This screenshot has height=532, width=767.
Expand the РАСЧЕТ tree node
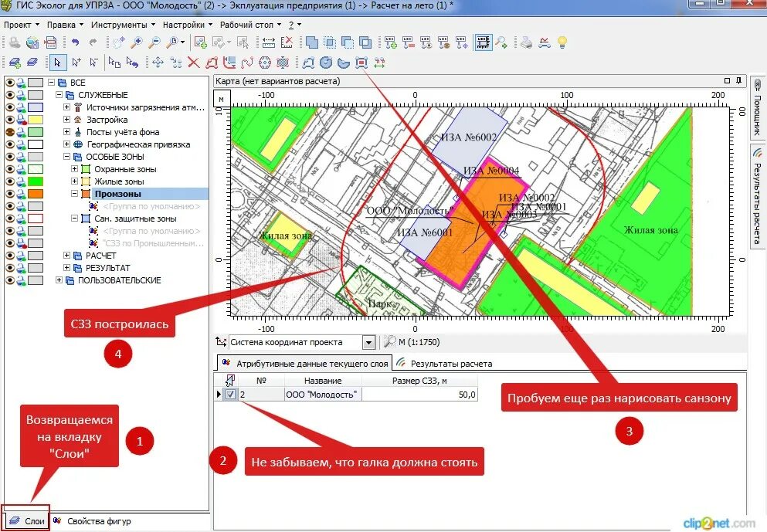(x=67, y=256)
